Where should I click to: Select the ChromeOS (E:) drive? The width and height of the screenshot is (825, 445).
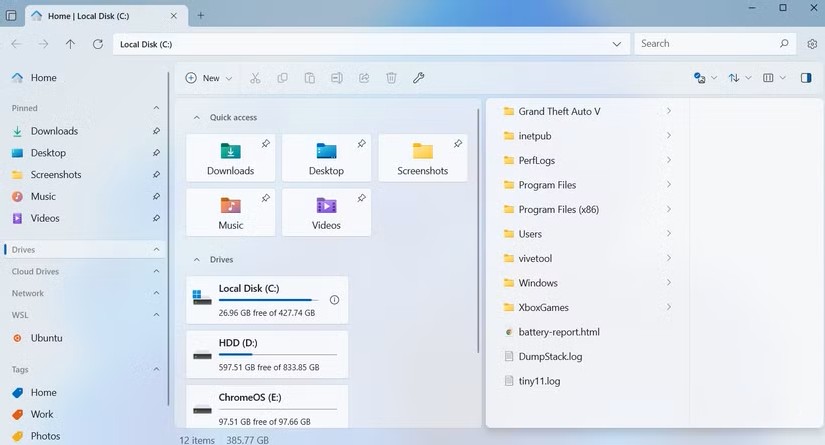267,406
